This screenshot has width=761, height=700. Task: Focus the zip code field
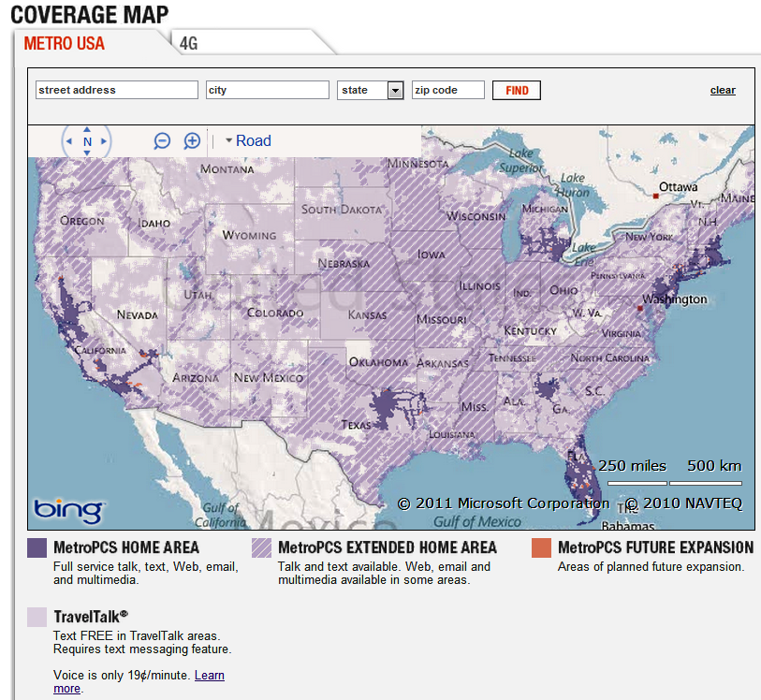tap(448, 90)
